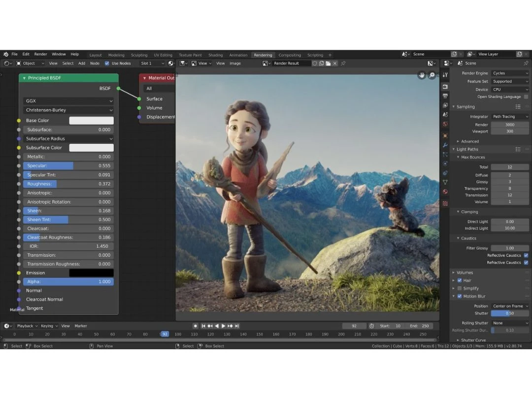Open the Modifiers wrench properties tab

(x=445, y=145)
